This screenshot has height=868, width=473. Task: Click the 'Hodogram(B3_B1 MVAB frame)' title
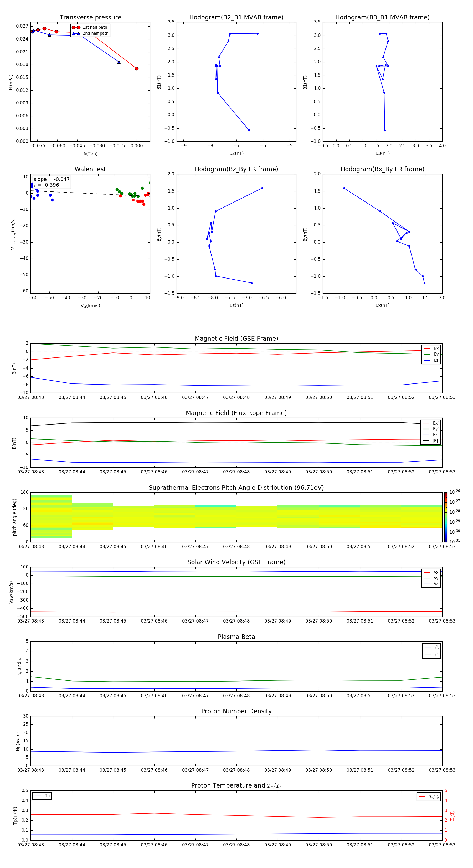[x=382, y=18]
